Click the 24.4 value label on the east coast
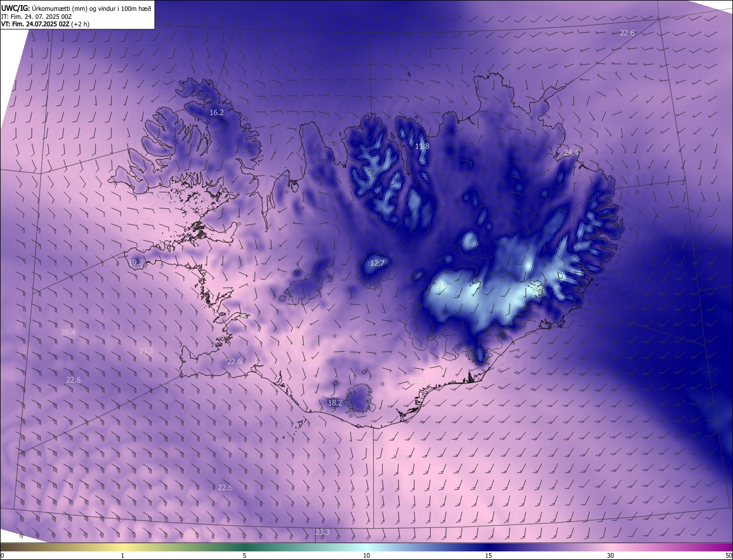Image resolution: width=733 pixels, height=560 pixels. click(572, 153)
